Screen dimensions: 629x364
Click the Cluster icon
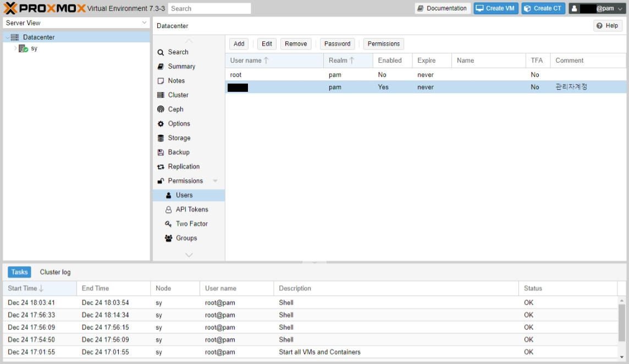pos(161,95)
